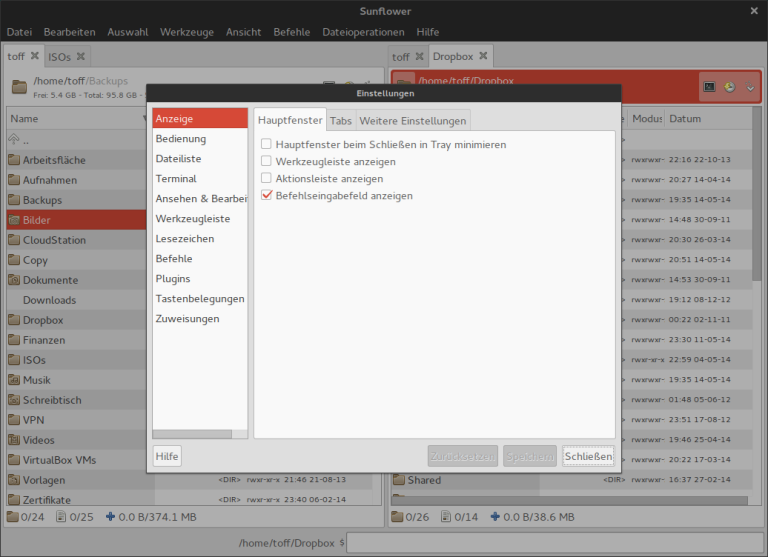Open the Werkzeuge menu

pos(187,32)
